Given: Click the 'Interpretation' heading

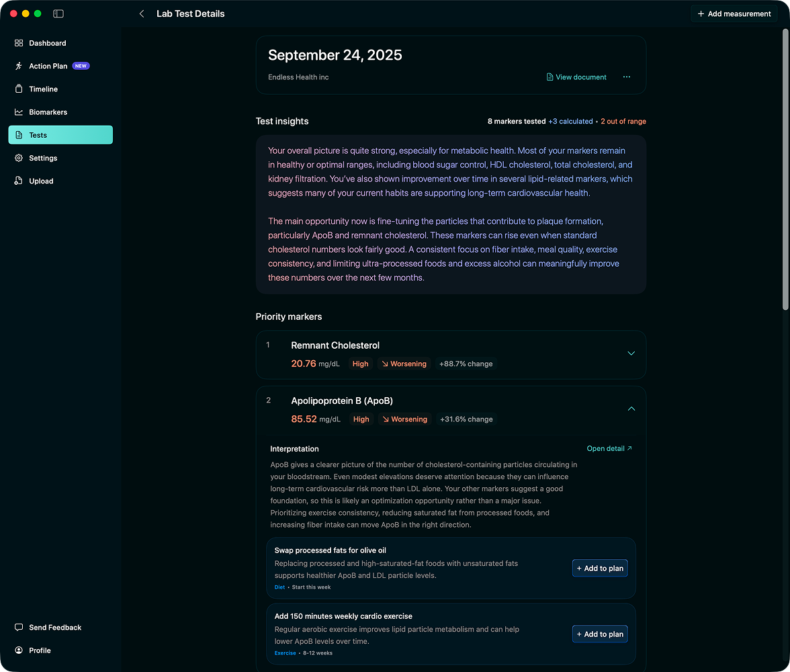Looking at the screenshot, I should pos(294,449).
